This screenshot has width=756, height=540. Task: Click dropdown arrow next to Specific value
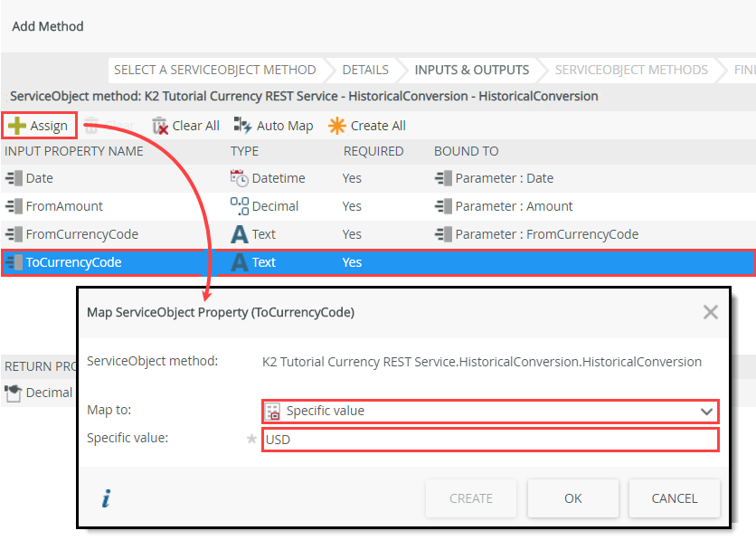(x=706, y=411)
